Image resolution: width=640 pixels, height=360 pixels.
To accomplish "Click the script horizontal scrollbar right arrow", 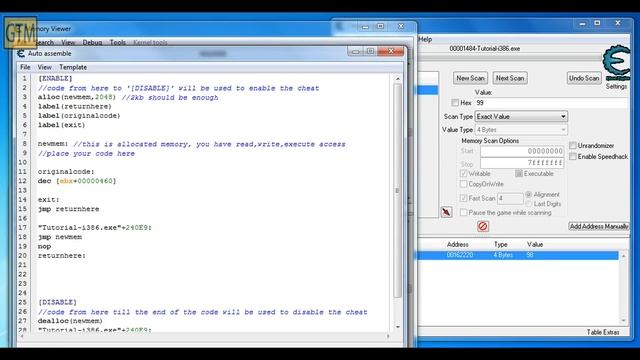I will [x=388, y=336].
